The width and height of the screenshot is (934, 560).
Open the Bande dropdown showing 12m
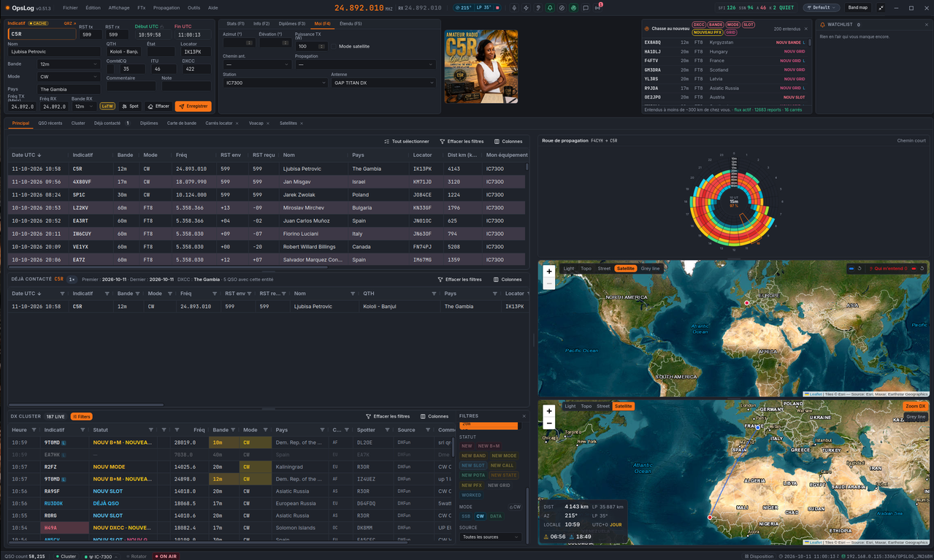click(69, 64)
